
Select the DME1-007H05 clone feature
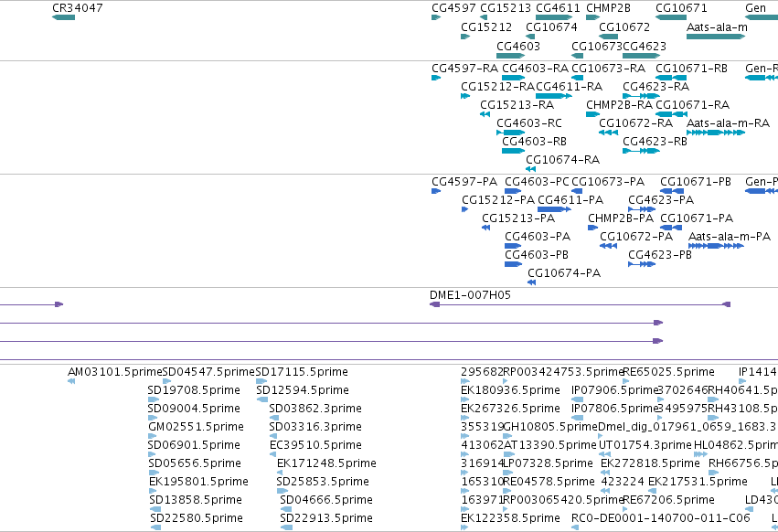pyautogui.click(x=580, y=304)
